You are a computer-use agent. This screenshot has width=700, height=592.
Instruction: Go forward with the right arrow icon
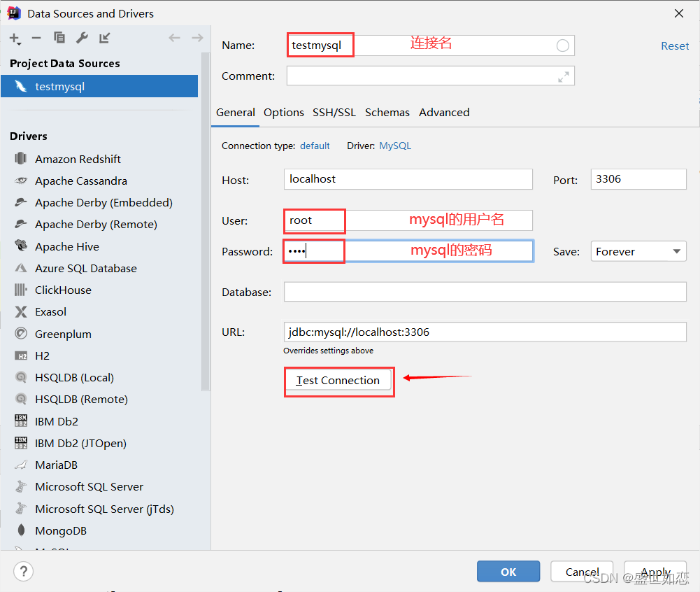coord(197,38)
